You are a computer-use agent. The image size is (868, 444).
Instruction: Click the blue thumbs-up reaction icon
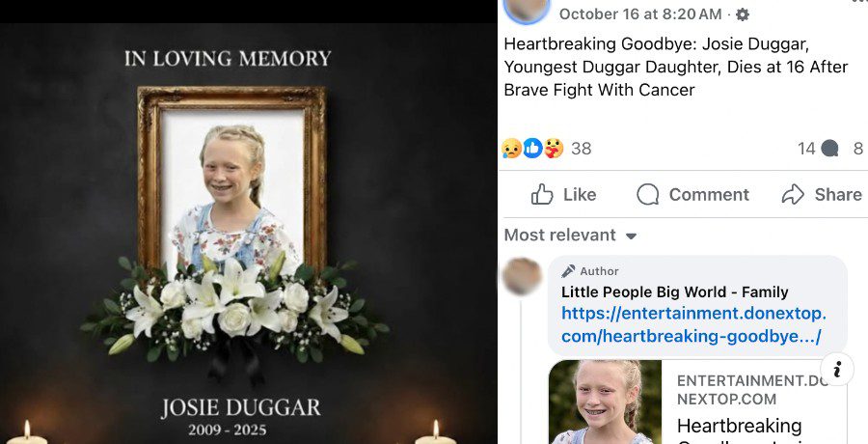tap(532, 148)
